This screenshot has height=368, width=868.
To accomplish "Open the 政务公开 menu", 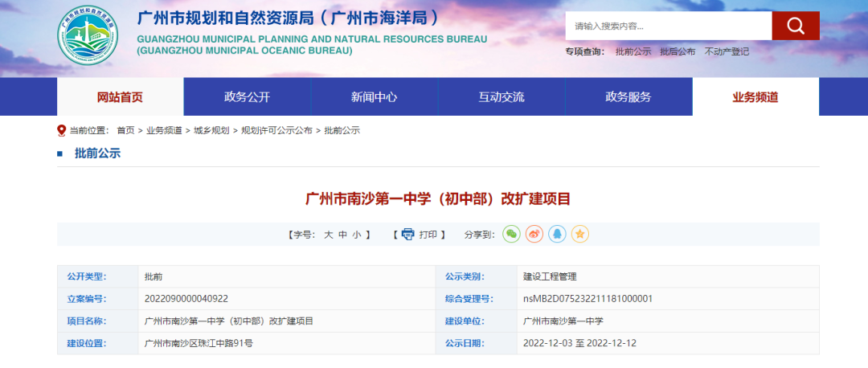I will pos(247,97).
